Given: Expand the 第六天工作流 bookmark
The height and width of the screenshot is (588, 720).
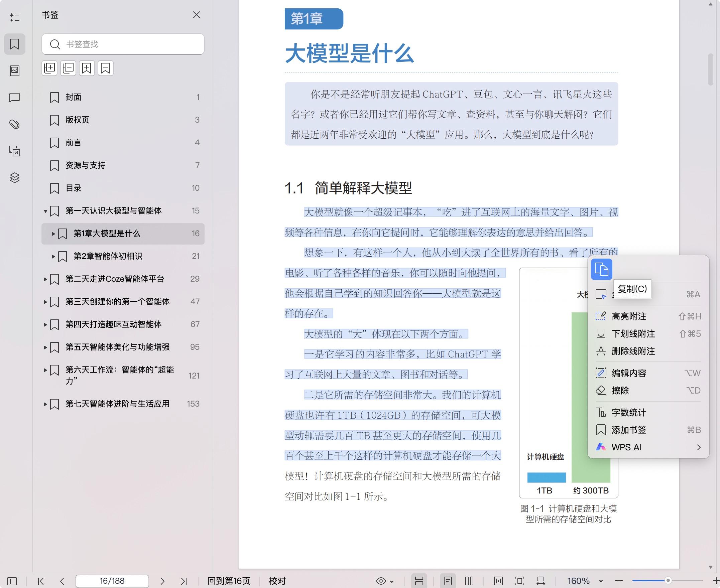Looking at the screenshot, I should [x=45, y=370].
